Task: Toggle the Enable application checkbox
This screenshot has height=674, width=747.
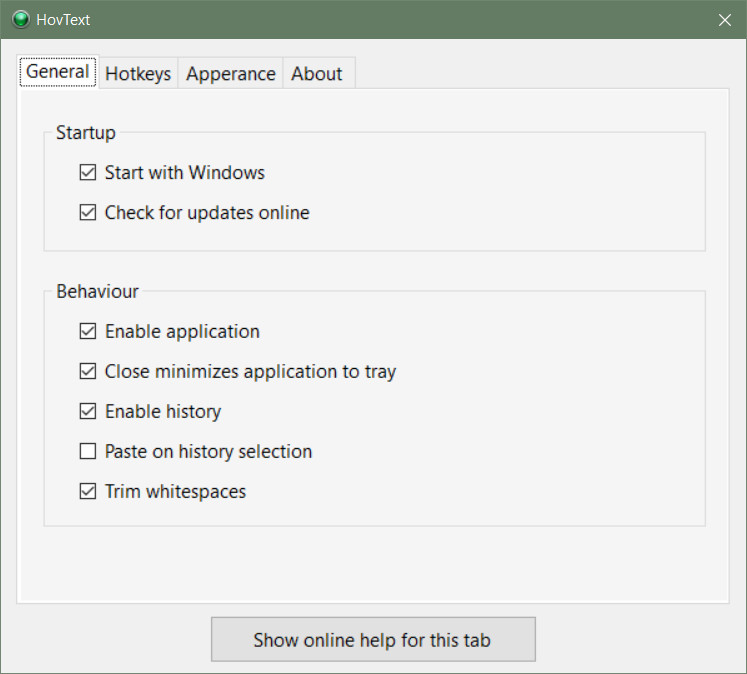Action: click(x=88, y=331)
